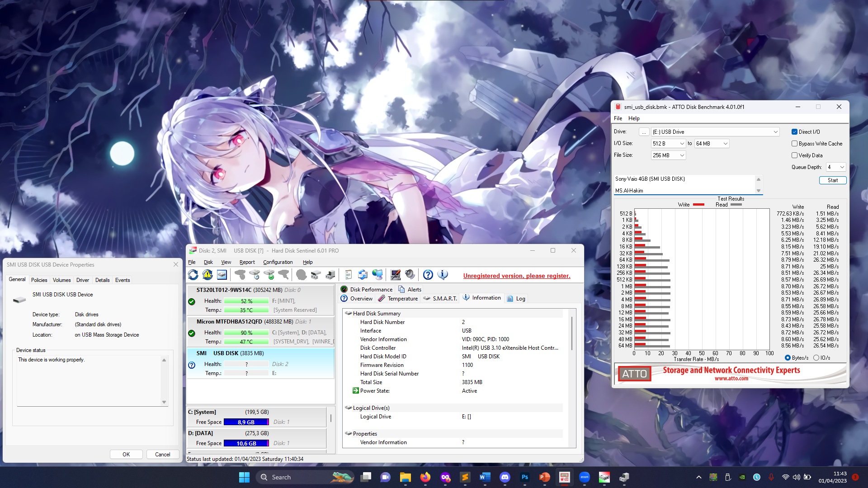Click the disk test with clock icon

coord(255,275)
